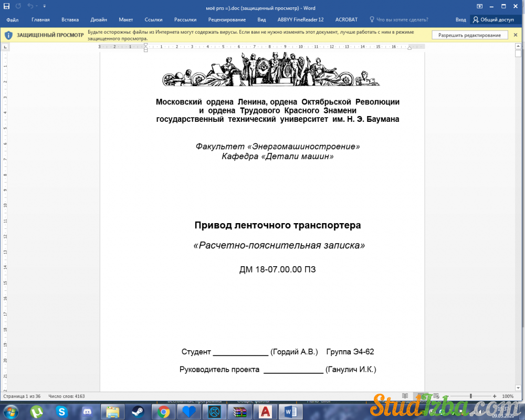The width and height of the screenshot is (525, 420).
Task: Click the Ribbon Display Options icon
Action: (x=479, y=6)
